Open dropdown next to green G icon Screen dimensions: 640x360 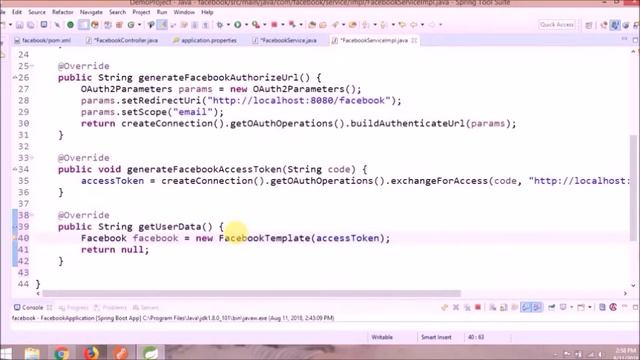139,25
